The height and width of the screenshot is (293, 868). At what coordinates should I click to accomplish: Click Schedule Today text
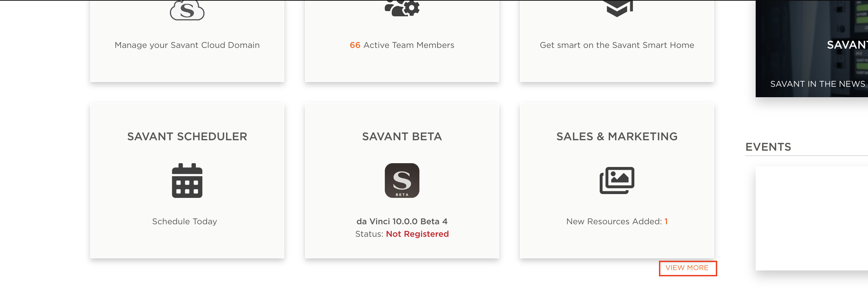coord(185,221)
